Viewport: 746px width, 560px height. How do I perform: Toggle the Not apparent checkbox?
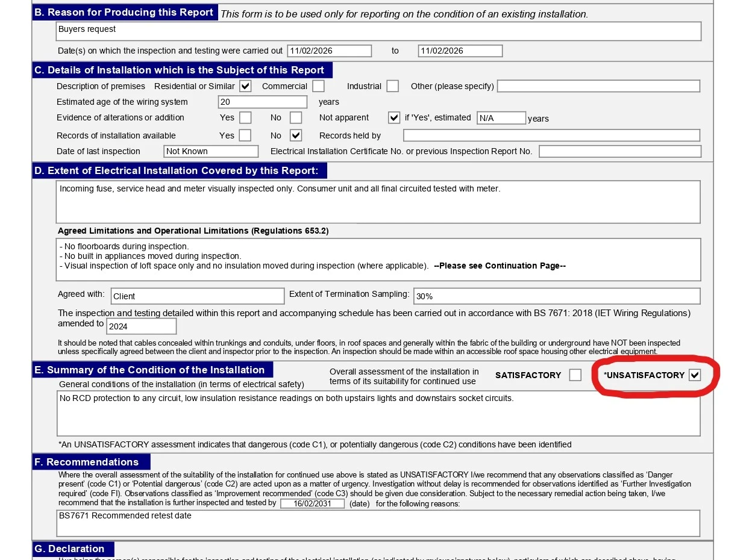[x=394, y=117]
